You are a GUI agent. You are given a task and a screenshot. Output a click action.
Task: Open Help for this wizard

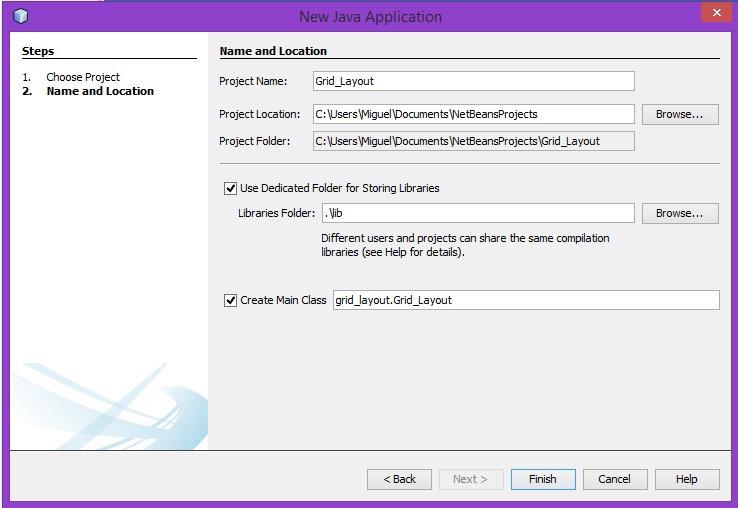coord(686,479)
